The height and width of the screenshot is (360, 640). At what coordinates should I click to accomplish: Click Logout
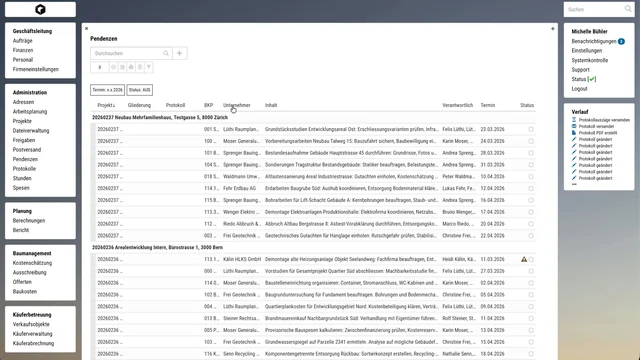(x=579, y=89)
